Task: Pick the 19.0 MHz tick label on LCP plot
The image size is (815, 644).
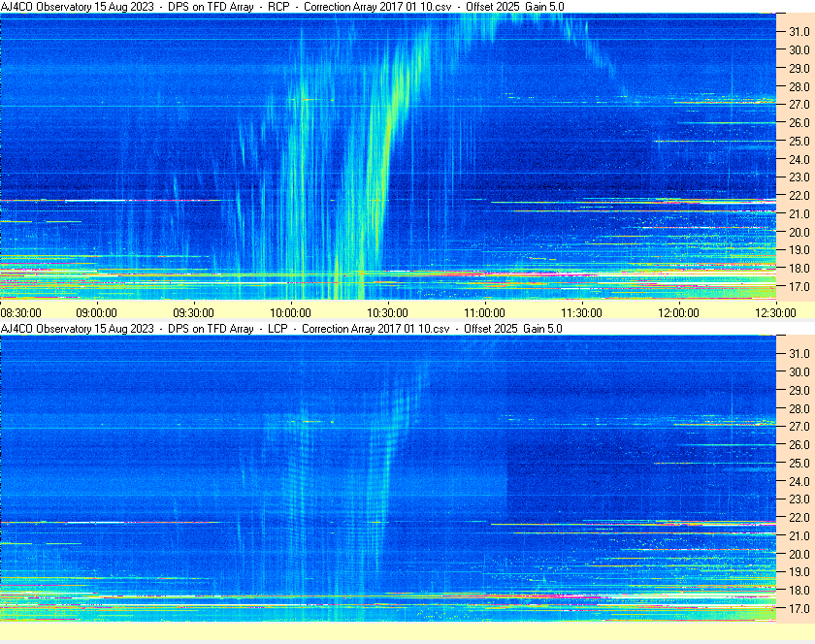Action: pos(799,572)
